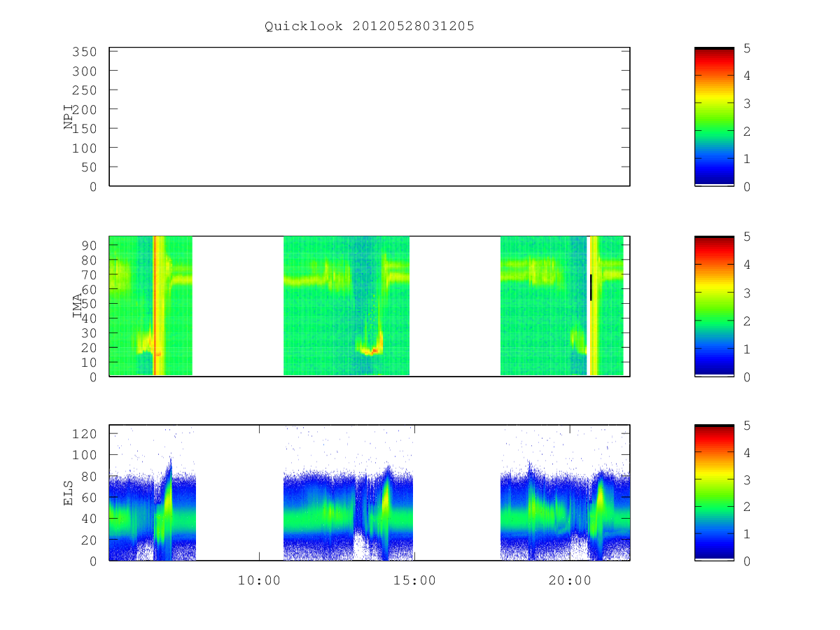Click the 10:00 time tick label

[259, 580]
